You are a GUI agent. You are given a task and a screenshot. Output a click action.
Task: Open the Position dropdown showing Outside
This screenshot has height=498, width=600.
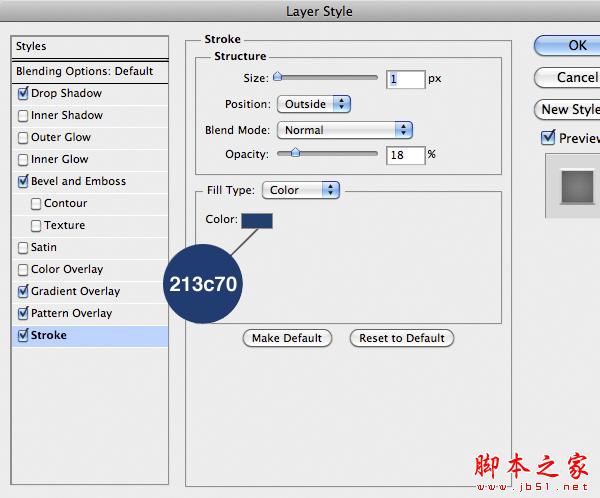[x=314, y=104]
